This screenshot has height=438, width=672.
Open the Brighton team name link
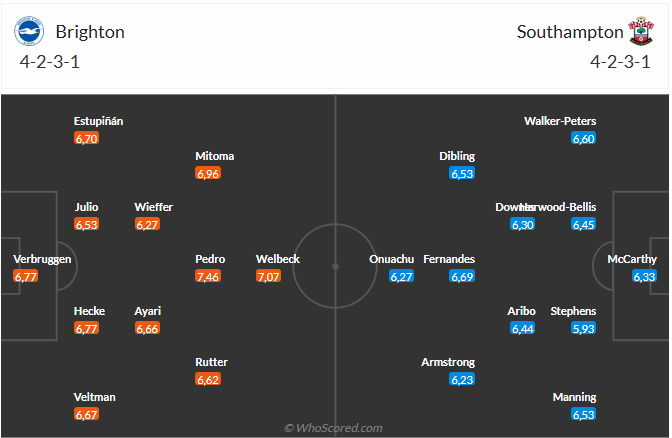pyautogui.click(x=90, y=32)
